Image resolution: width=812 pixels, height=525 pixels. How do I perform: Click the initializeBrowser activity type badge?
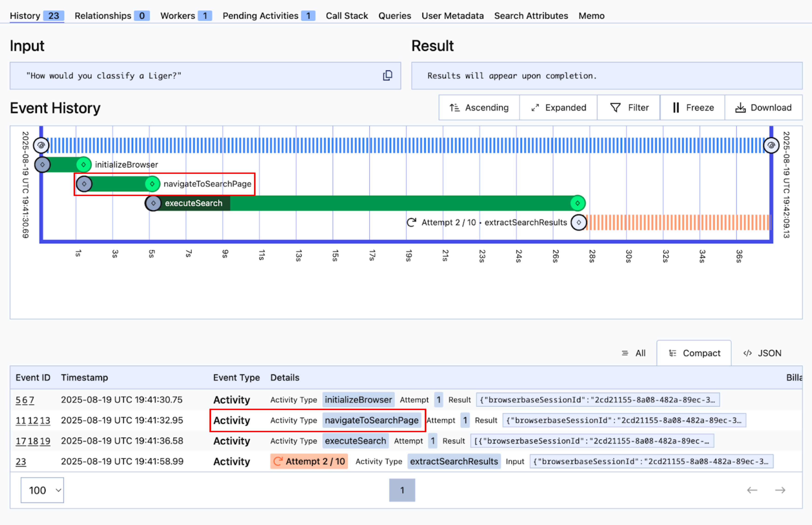click(x=358, y=400)
